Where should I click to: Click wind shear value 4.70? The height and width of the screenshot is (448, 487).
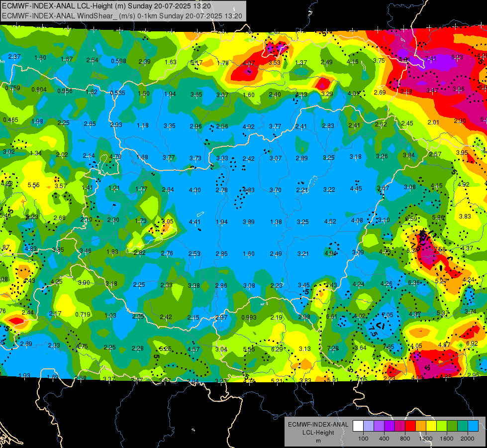[115, 157]
